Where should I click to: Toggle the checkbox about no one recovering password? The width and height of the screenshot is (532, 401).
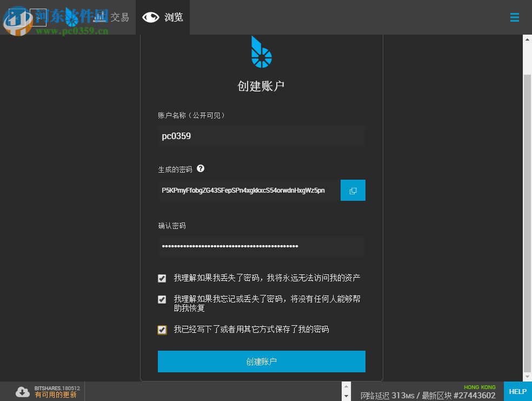click(162, 299)
